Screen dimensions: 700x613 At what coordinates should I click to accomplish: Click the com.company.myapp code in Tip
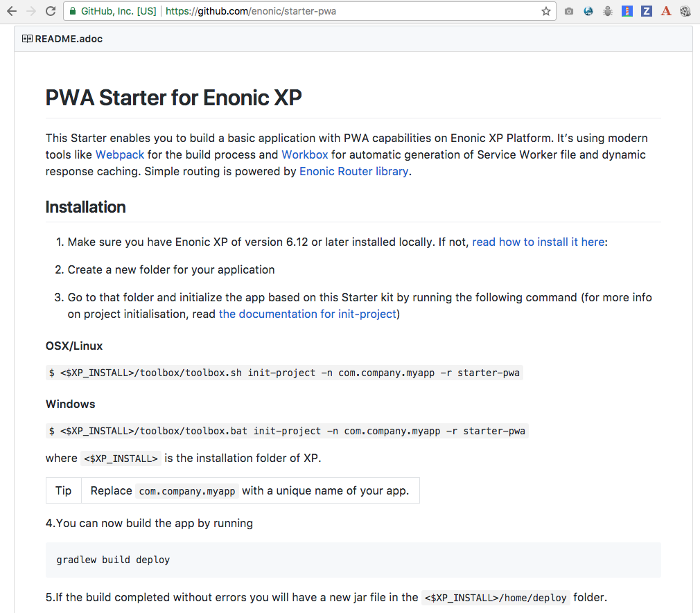click(x=187, y=491)
